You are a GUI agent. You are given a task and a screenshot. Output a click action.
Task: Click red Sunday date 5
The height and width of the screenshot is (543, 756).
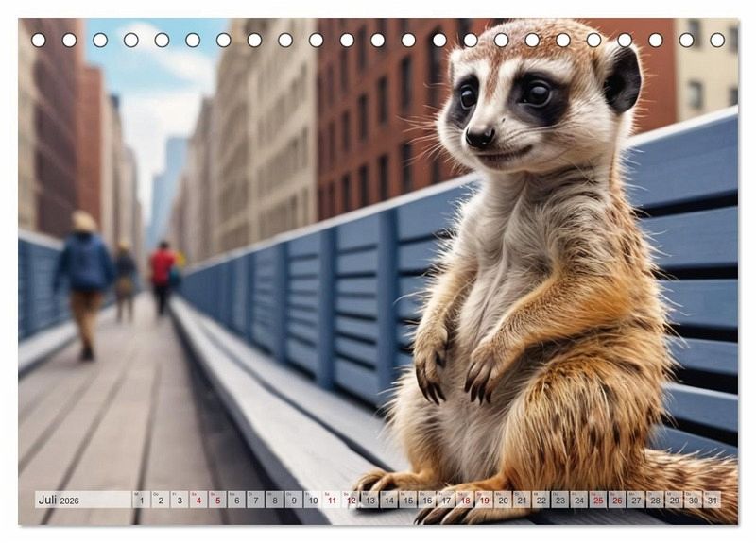217,501
